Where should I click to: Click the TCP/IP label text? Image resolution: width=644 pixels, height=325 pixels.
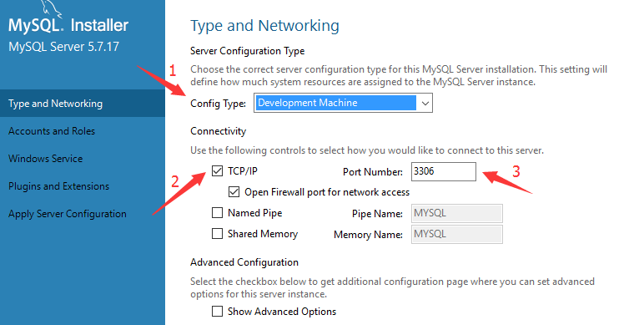pyautogui.click(x=243, y=170)
